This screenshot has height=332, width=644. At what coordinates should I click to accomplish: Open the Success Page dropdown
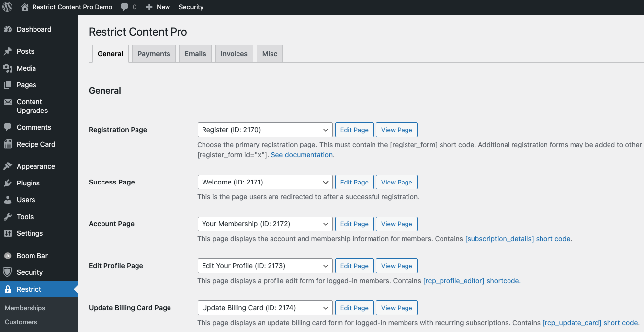[265, 182]
